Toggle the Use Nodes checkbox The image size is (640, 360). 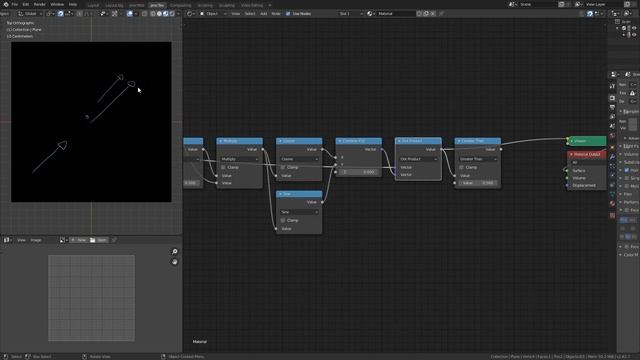click(288, 13)
